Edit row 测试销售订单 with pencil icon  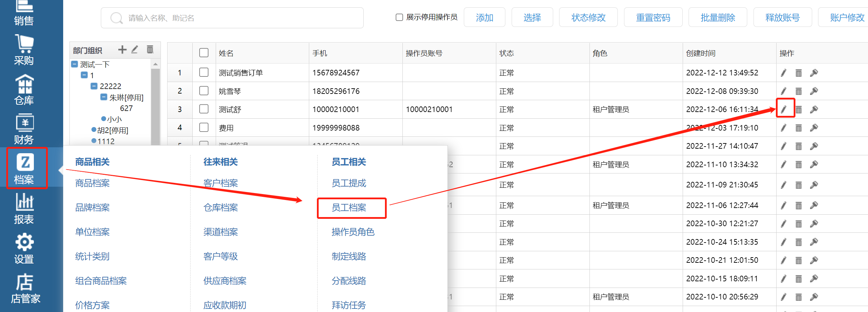[x=784, y=73]
